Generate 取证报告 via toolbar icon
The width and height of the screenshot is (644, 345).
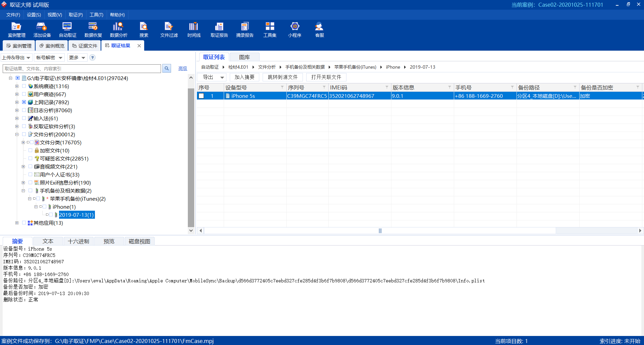[219, 29]
